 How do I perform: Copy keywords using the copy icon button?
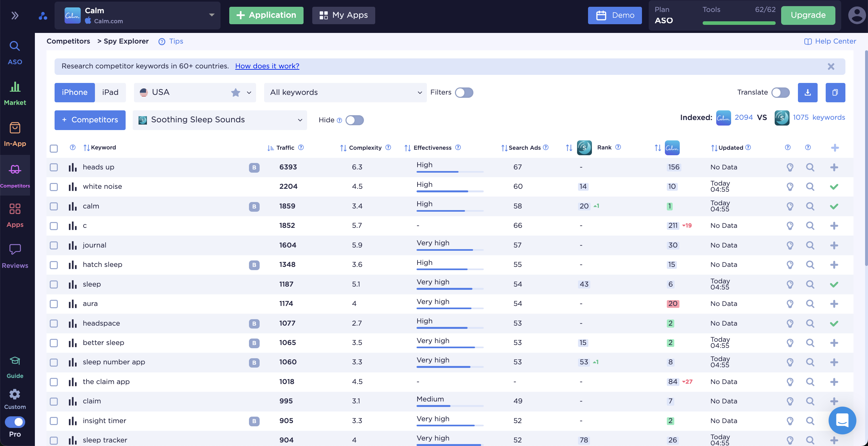(x=835, y=92)
